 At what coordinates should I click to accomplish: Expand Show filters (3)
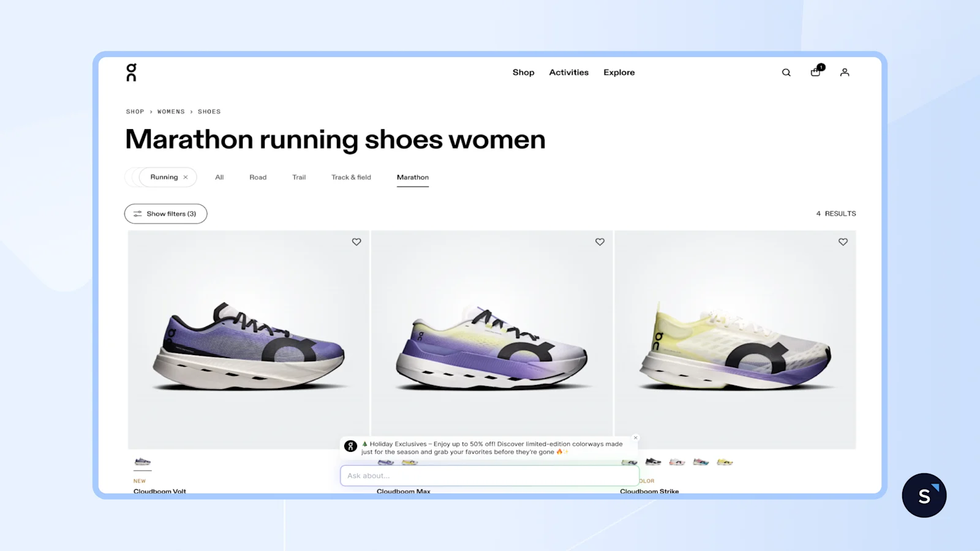coord(165,214)
